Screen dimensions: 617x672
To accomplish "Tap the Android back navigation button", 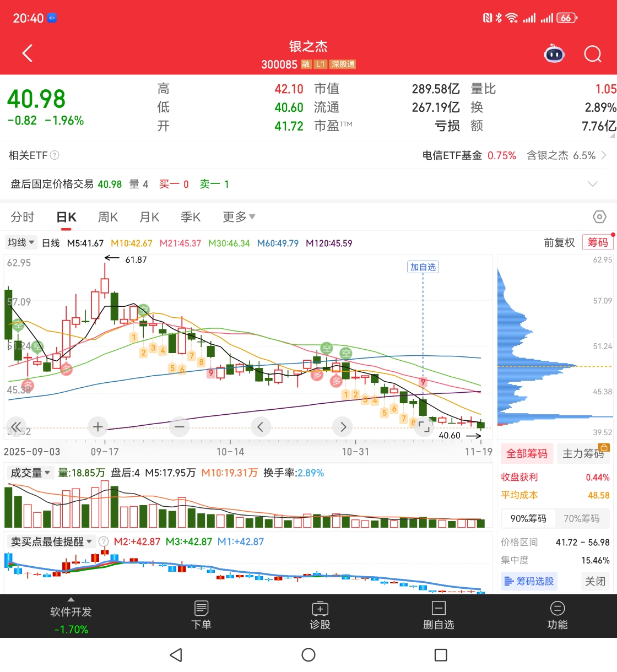I will [176, 655].
